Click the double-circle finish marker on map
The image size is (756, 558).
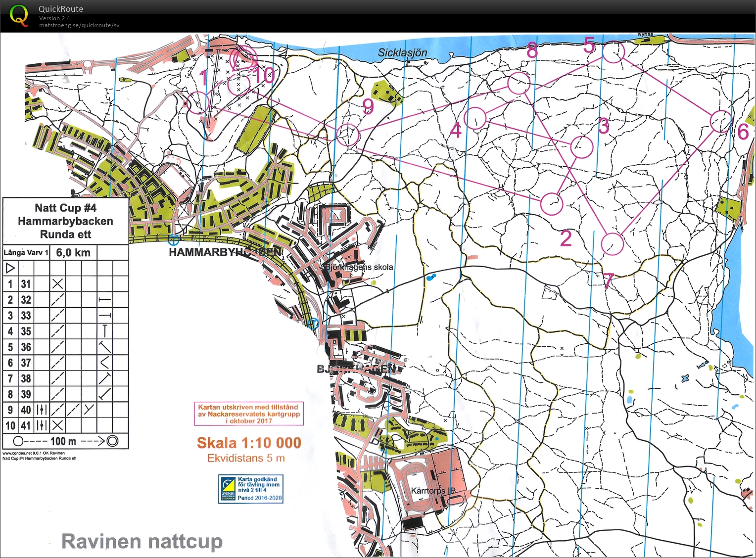(x=244, y=59)
